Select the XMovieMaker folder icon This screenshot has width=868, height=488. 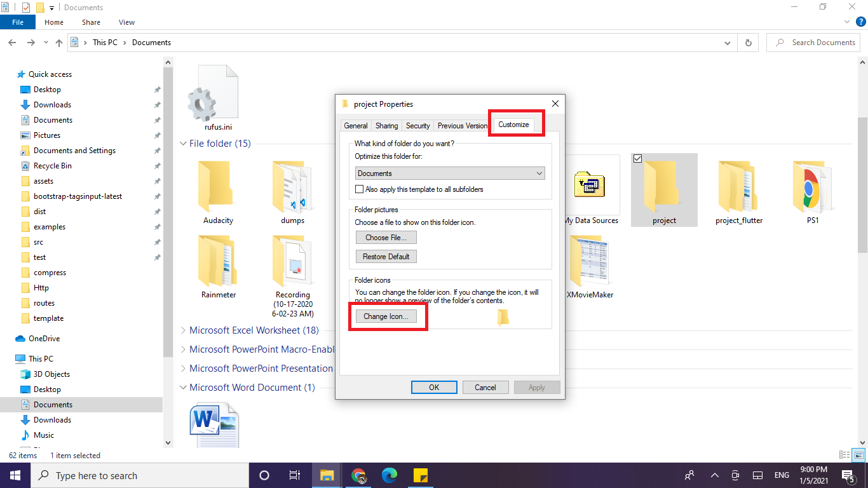590,261
